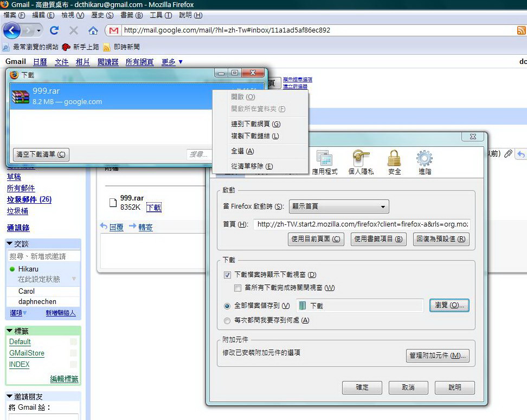The height and width of the screenshot is (420, 527).
Task: Click 取消 button in options dialog
Action: (x=408, y=387)
